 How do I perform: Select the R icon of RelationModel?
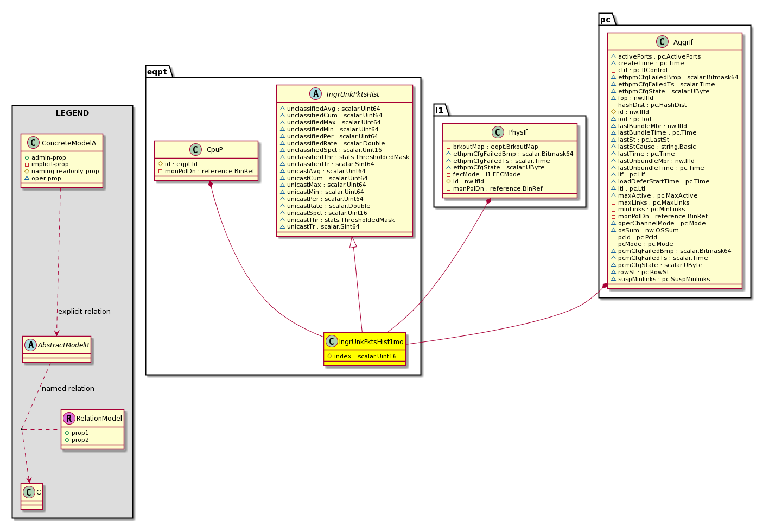coord(69,418)
